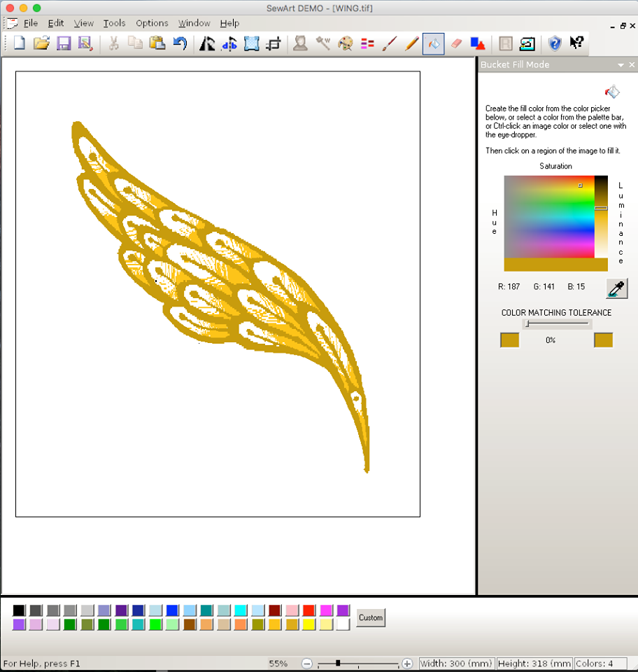This screenshot has height=672, width=638.
Task: Open the File menu
Action: pos(30,23)
